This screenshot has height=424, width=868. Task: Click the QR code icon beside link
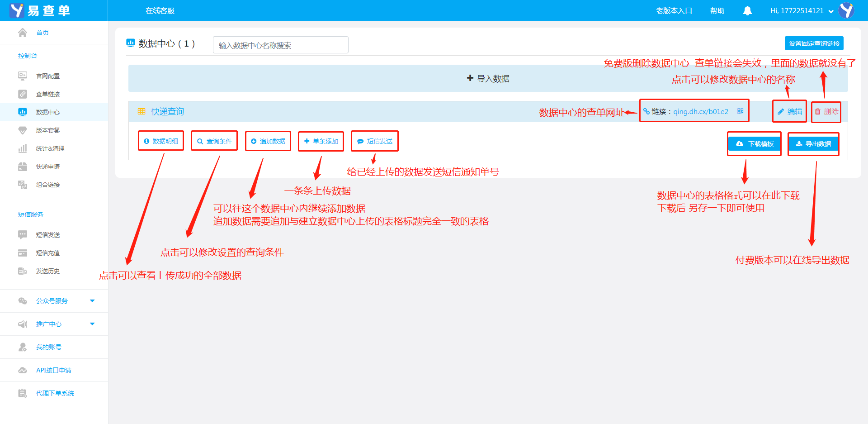[740, 111]
